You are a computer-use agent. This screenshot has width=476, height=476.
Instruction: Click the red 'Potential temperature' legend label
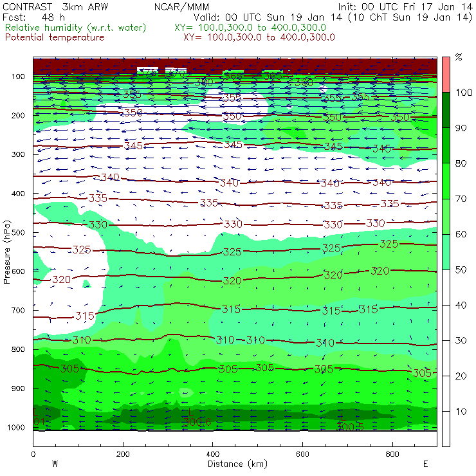[55, 37]
